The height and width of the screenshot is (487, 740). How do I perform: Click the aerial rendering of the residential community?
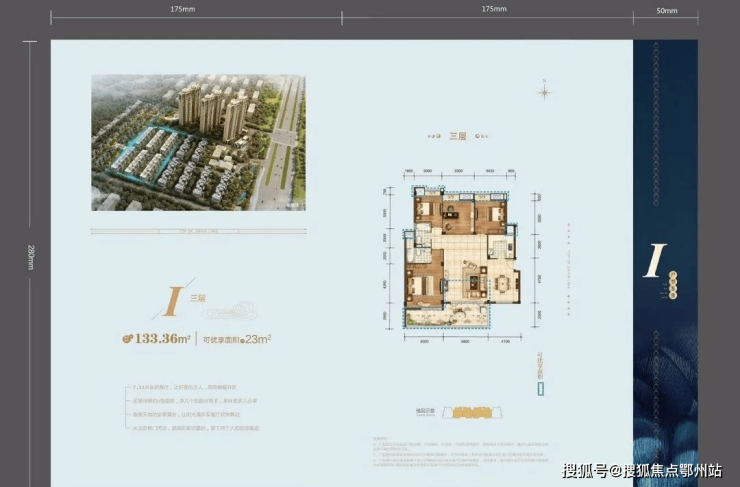tap(192, 141)
